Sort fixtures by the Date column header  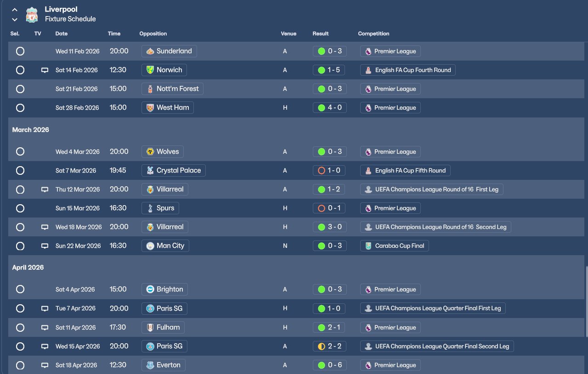click(x=62, y=33)
